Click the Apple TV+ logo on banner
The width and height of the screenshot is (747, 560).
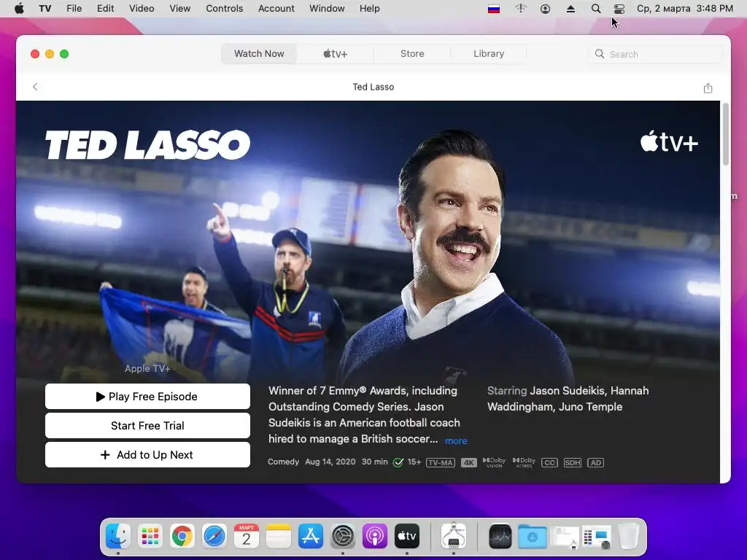pos(670,141)
